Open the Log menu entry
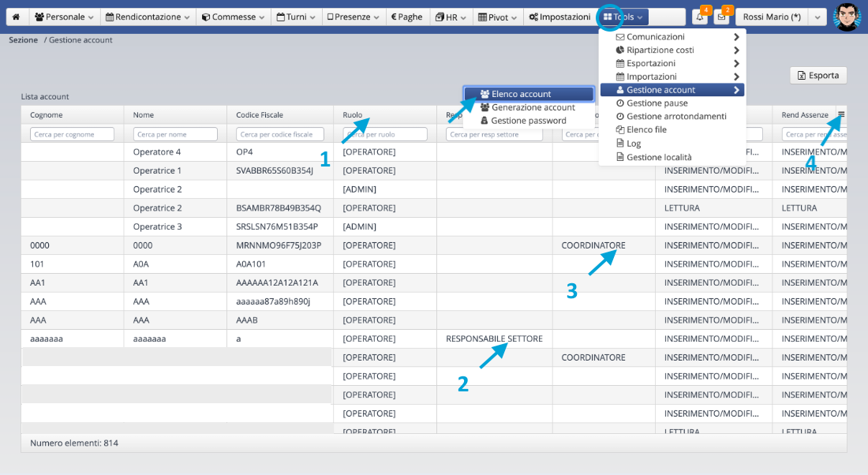 point(634,144)
